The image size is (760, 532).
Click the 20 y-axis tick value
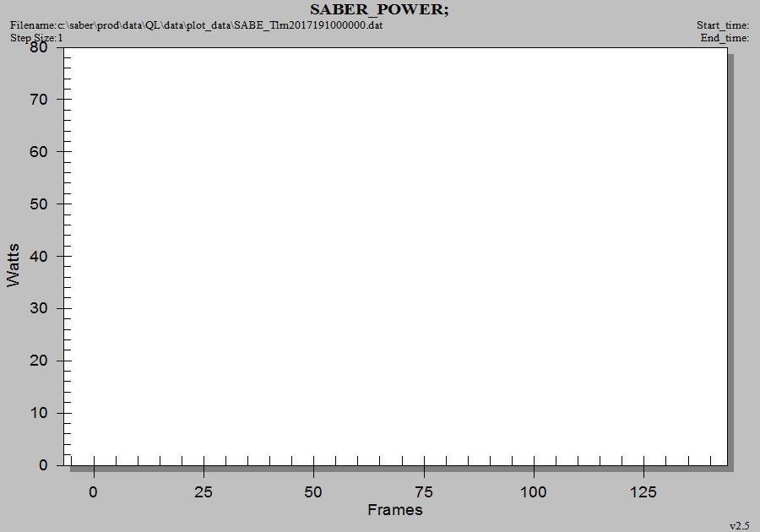(x=39, y=361)
